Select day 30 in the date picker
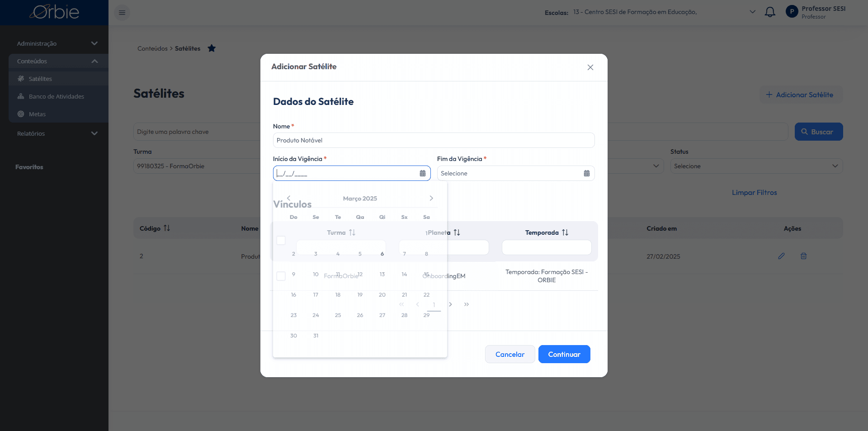The width and height of the screenshot is (868, 431). pyautogui.click(x=293, y=336)
